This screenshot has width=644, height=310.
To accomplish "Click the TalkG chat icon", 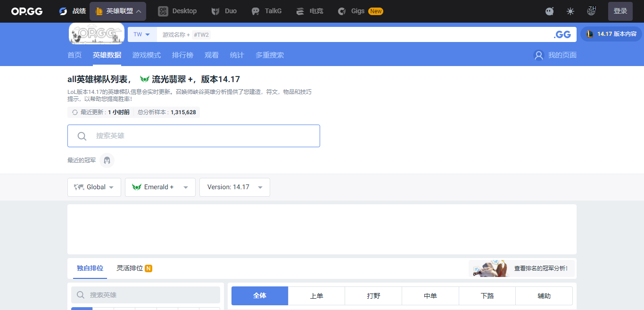I will (x=256, y=11).
